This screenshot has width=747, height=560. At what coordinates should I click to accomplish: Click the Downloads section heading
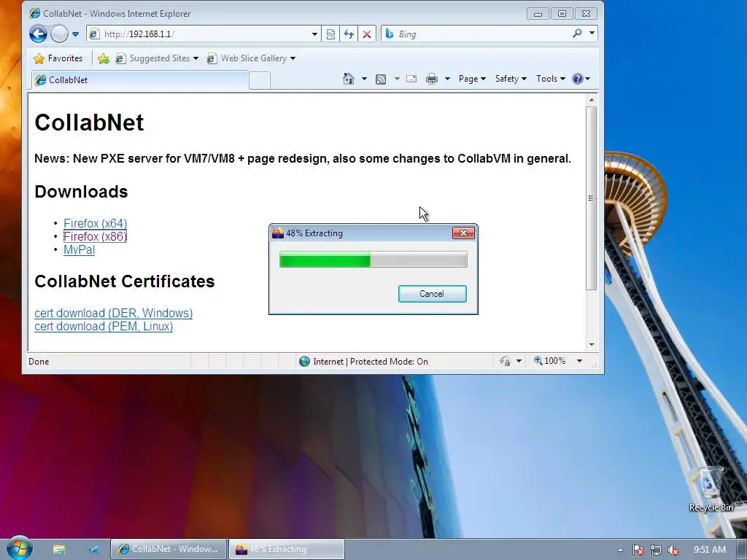coord(81,192)
